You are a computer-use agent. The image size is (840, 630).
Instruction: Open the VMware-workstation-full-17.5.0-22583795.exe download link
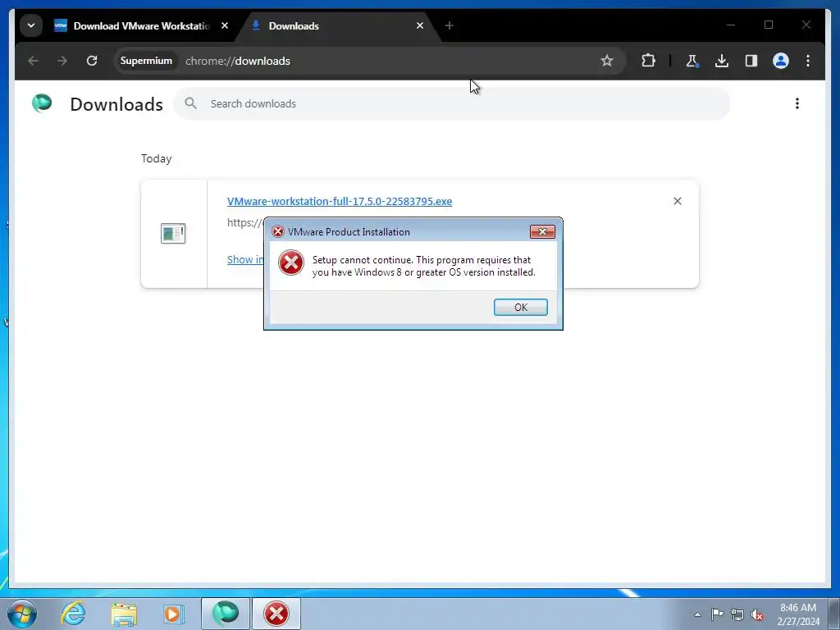pos(339,202)
